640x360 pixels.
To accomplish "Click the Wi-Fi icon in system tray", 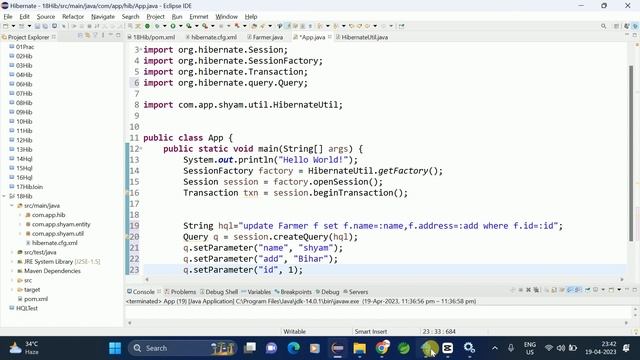I will pos(549,348).
